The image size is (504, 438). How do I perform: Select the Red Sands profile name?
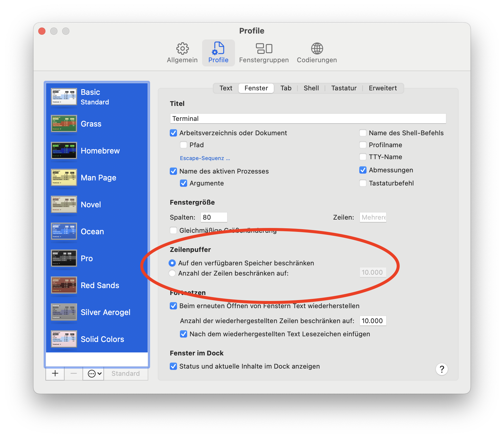click(100, 285)
